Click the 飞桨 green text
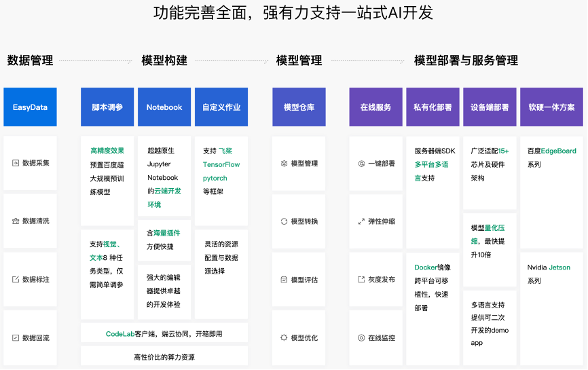The width and height of the screenshot is (588, 370). [x=225, y=151]
